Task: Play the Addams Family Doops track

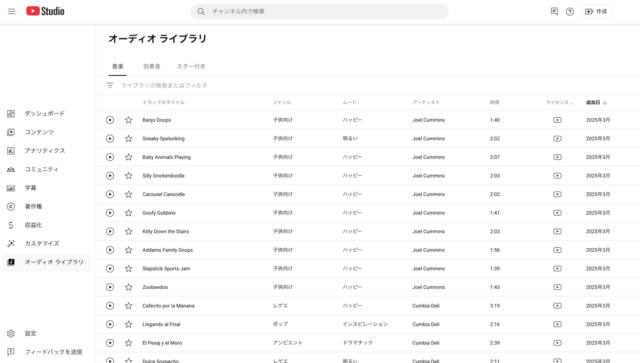Action: (x=110, y=250)
